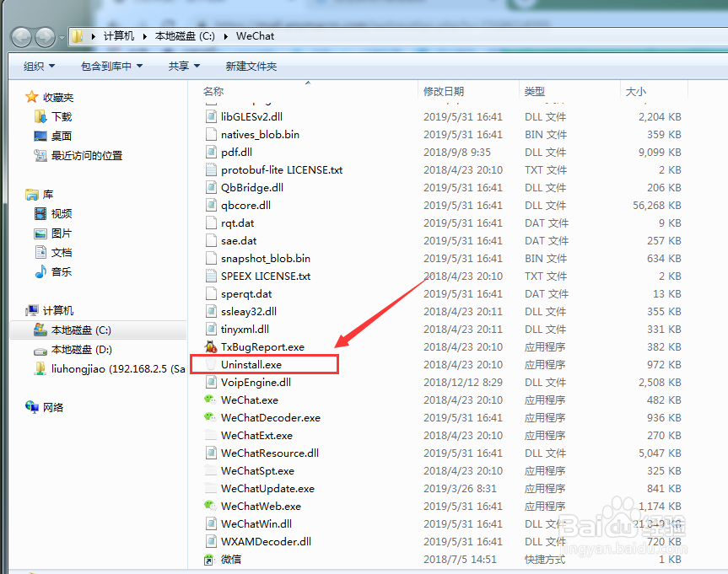Select qbcore.dll file name

point(245,205)
